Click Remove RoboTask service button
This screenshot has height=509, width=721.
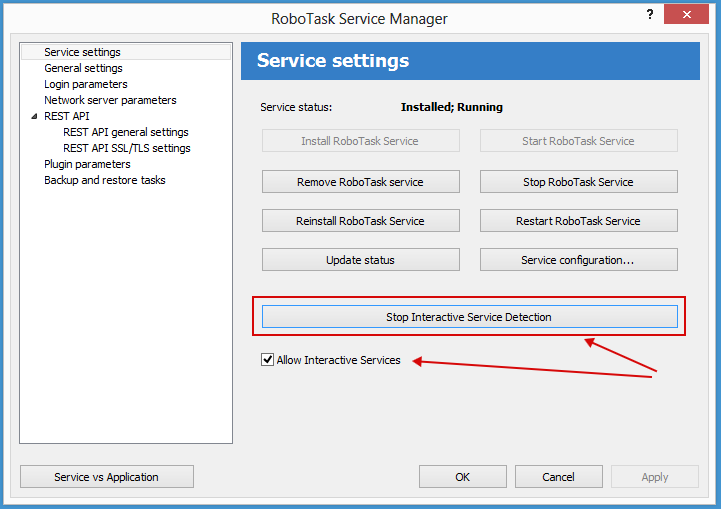click(360, 182)
